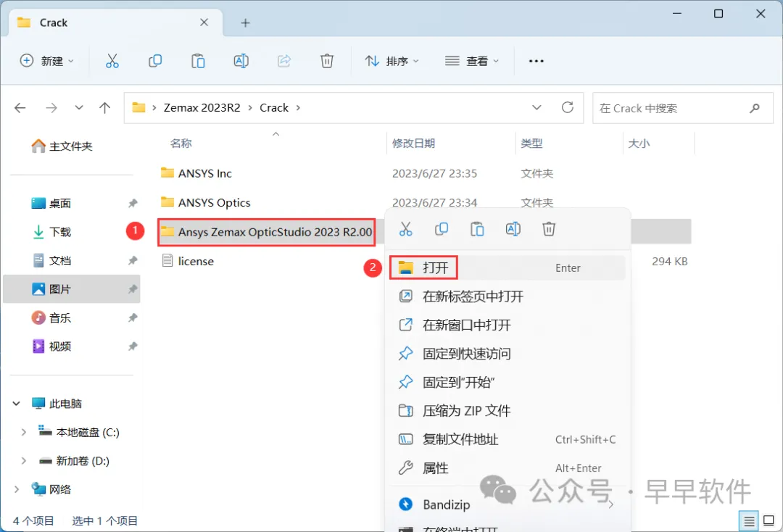The height and width of the screenshot is (532, 783).
Task: Collapse the 此电脑 tree node
Action: click(x=17, y=403)
